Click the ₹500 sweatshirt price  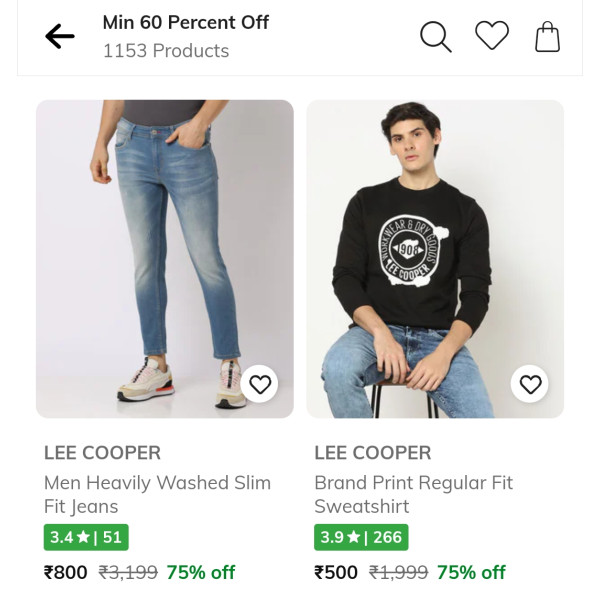pos(336,572)
